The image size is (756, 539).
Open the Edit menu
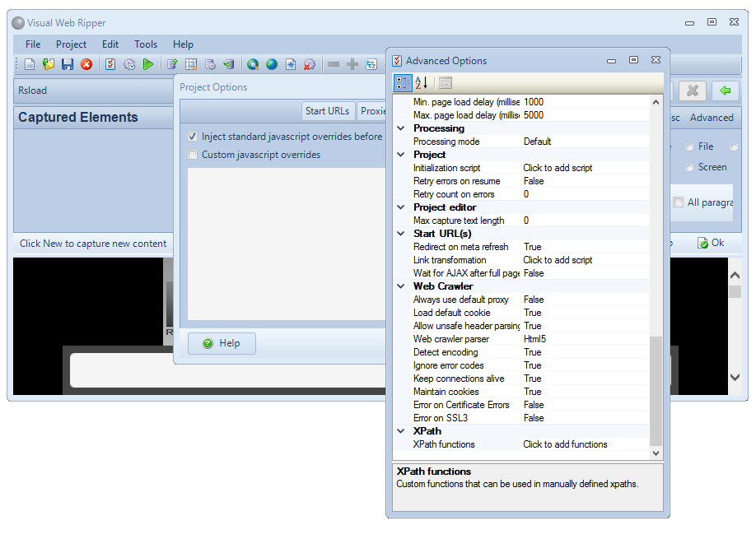(x=110, y=44)
